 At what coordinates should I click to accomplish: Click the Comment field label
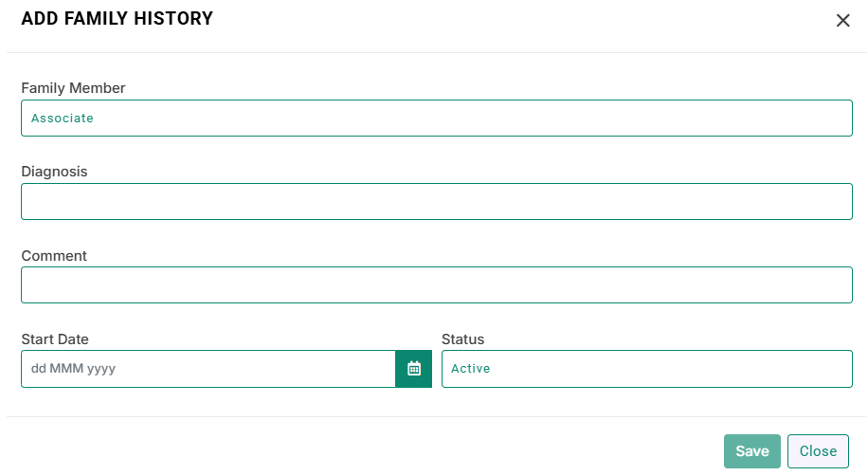[54, 255]
